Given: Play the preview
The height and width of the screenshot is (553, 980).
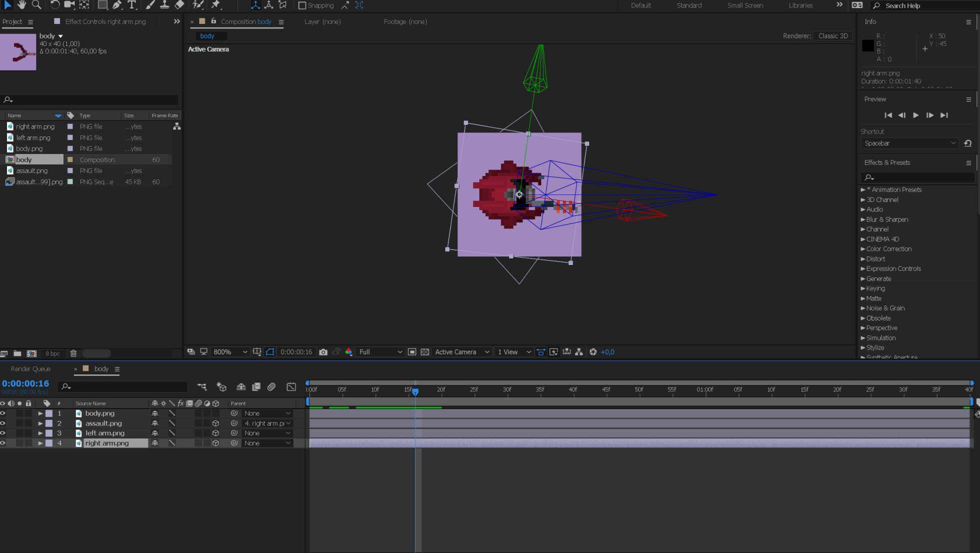Looking at the screenshot, I should click(916, 115).
